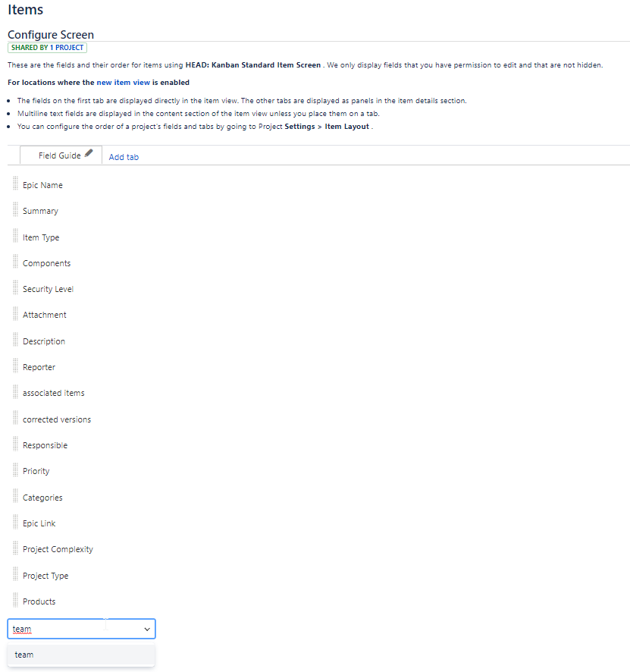Select the grip icon beside Item Type

click(x=14, y=237)
